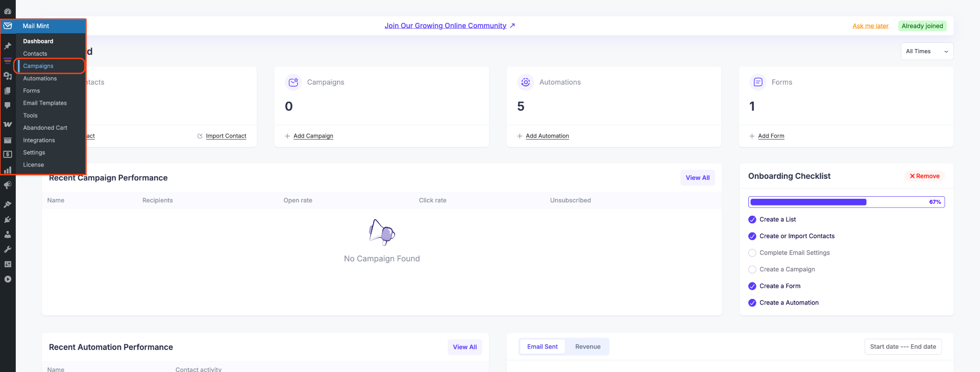The height and width of the screenshot is (372, 980).
Task: View All recent campaign performance
Action: 697,178
